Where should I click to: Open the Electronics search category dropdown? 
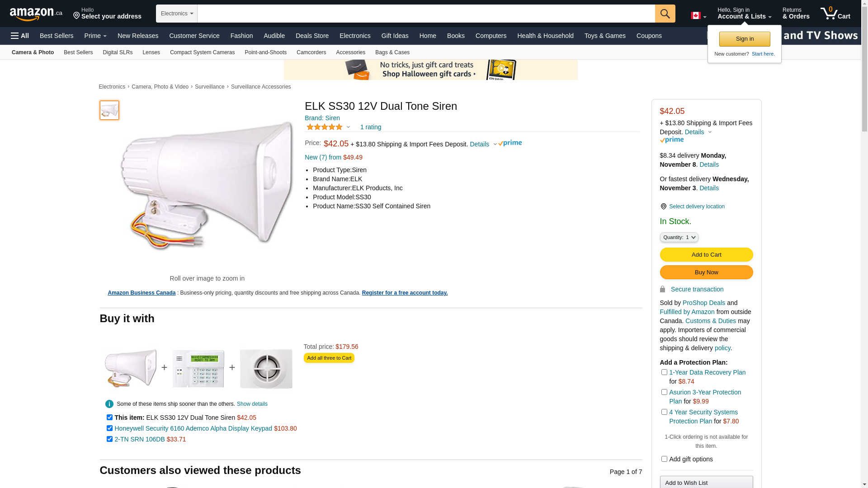point(177,14)
